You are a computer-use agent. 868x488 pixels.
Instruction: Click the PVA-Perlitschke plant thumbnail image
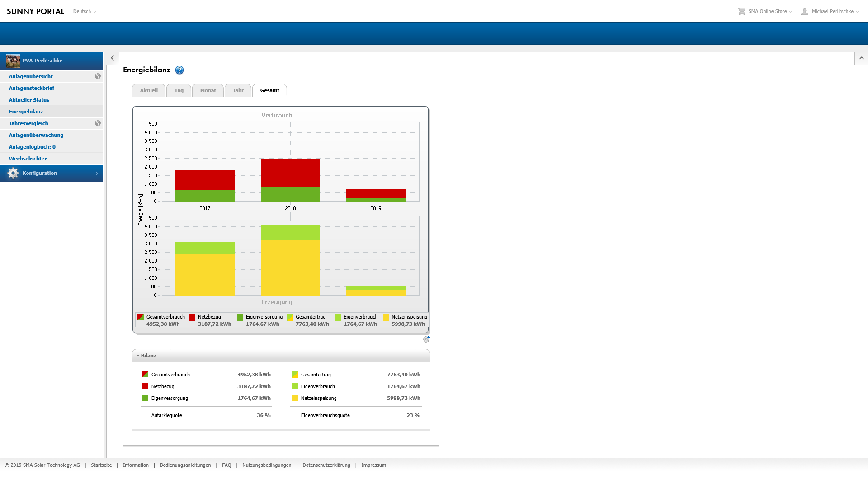[x=13, y=61]
